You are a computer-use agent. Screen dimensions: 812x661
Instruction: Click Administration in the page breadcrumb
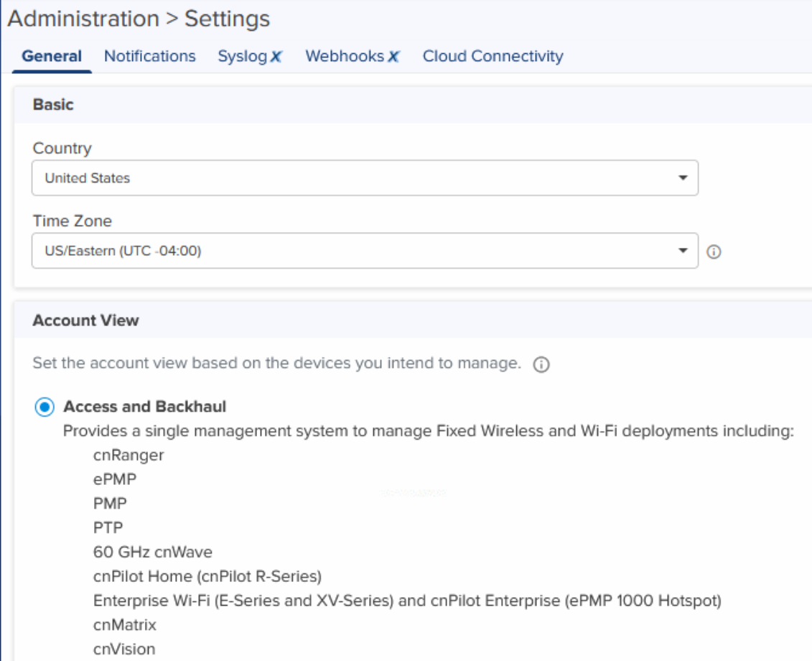point(83,19)
